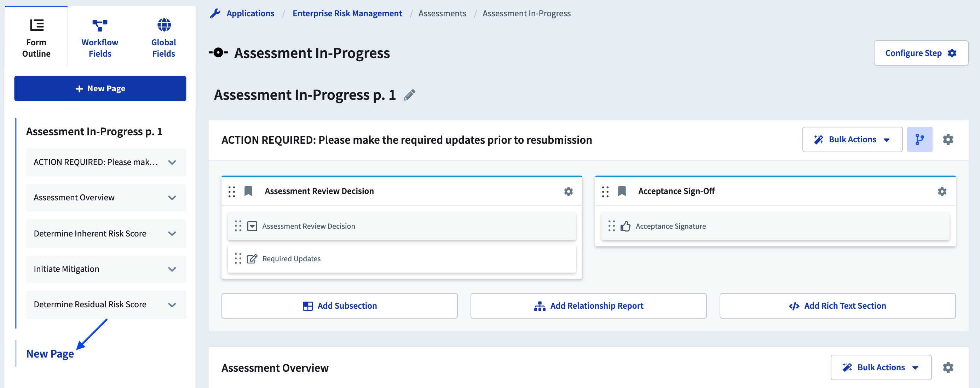Edit page title with pencil icon
This screenshot has height=388, width=980.
409,95
